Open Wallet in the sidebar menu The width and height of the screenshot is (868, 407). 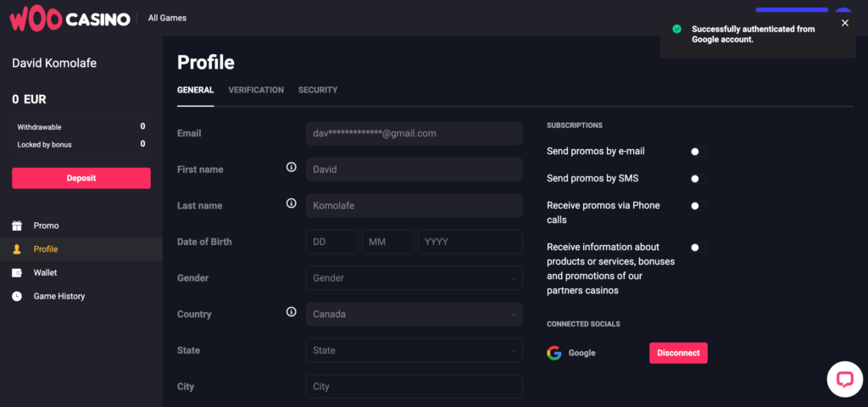click(x=46, y=273)
